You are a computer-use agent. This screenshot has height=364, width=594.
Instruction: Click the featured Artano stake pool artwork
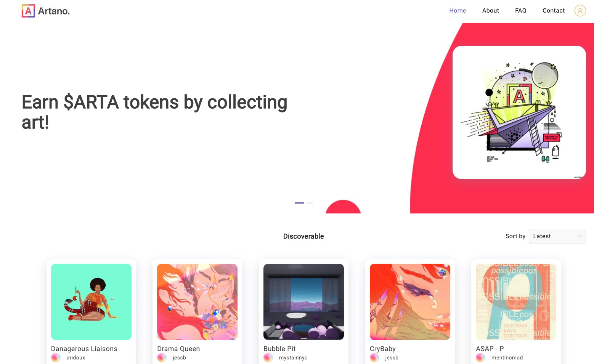click(519, 112)
